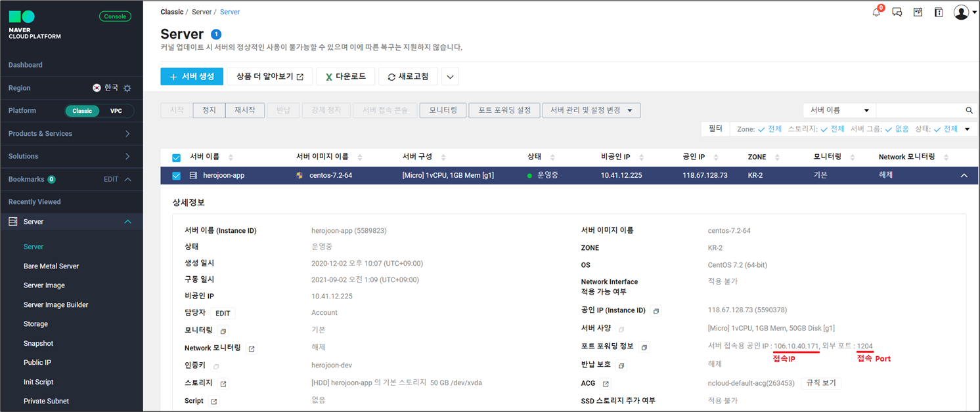Viewport: 980px width, 412px height.
Task: Open the chat support icon
Action: pos(897,12)
